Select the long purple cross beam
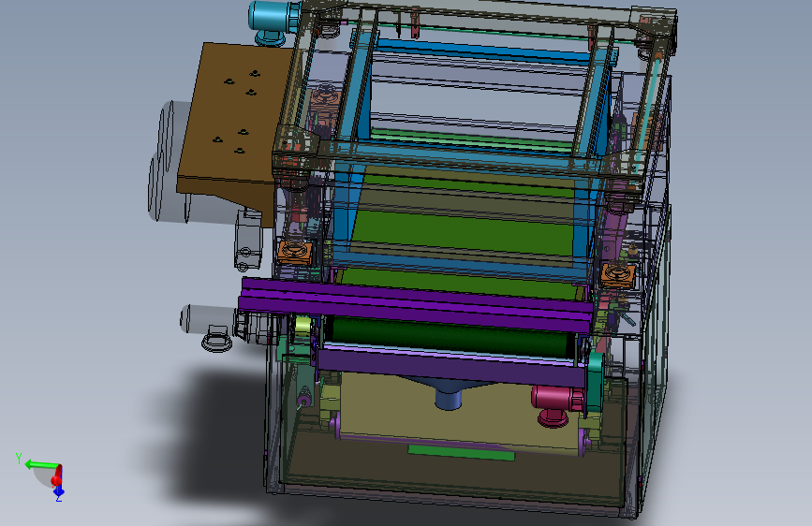 416,305
